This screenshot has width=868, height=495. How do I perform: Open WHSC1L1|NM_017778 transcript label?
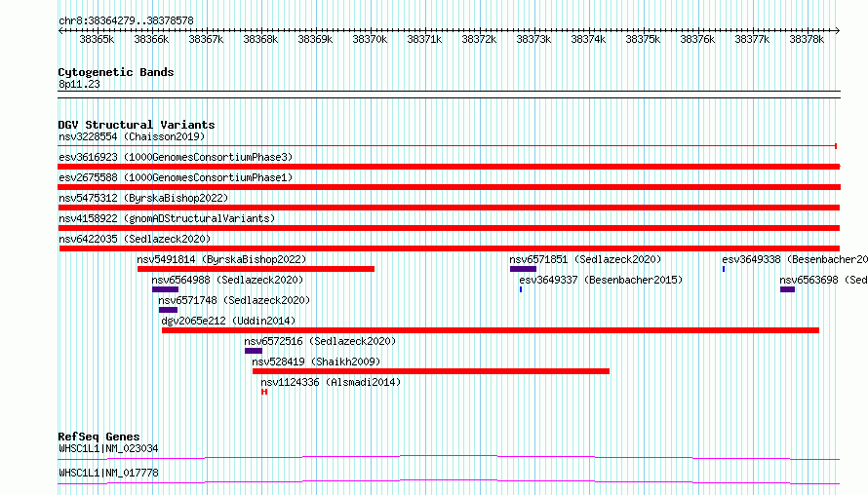coord(108,473)
